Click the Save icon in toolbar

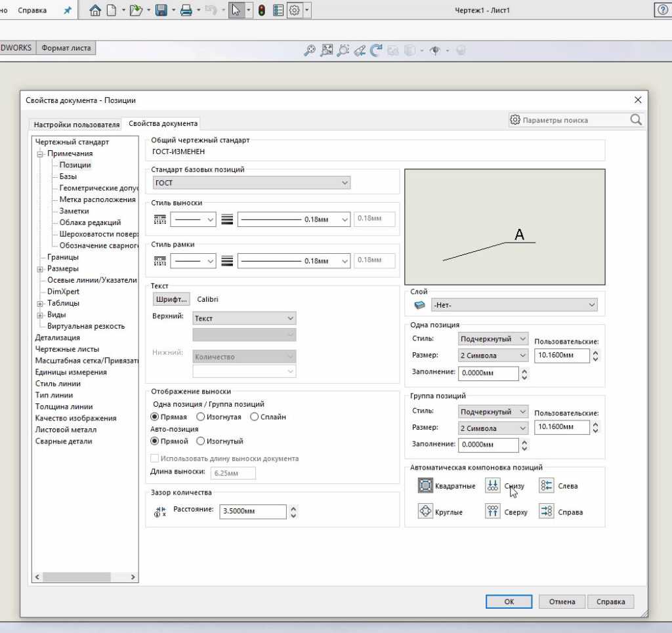pyautogui.click(x=161, y=10)
